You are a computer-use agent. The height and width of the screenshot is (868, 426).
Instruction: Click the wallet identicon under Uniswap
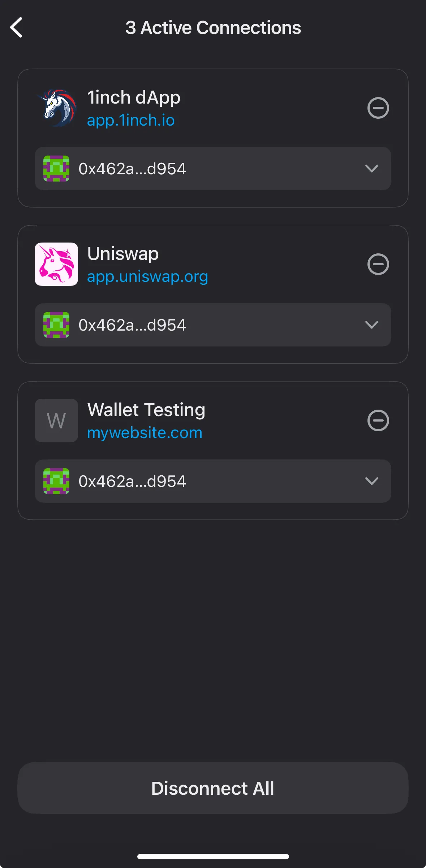(x=56, y=325)
